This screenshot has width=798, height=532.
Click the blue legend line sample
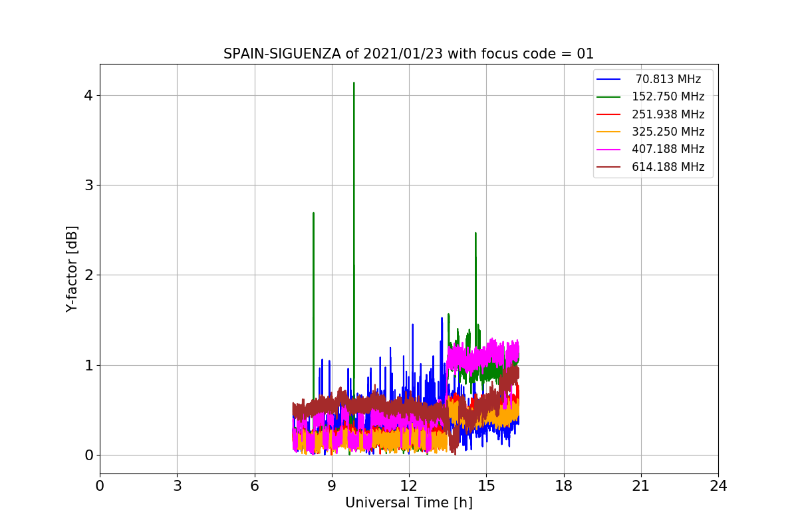click(608, 79)
